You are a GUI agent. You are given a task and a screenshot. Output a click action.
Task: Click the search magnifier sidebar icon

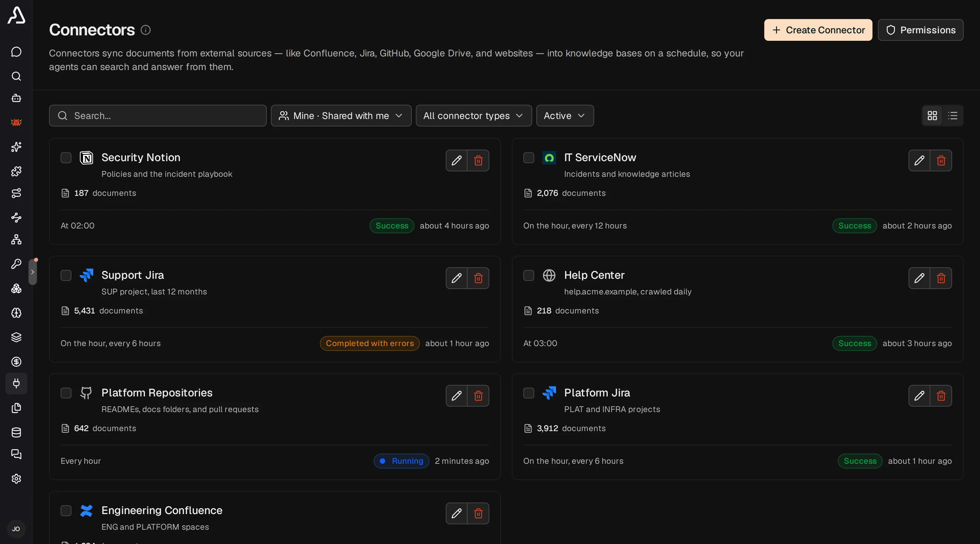click(x=16, y=76)
